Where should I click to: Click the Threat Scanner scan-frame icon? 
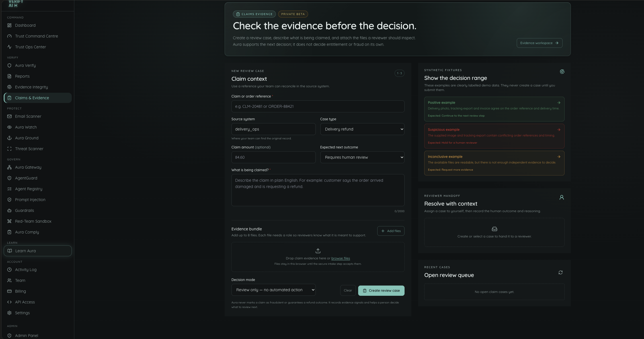9,149
